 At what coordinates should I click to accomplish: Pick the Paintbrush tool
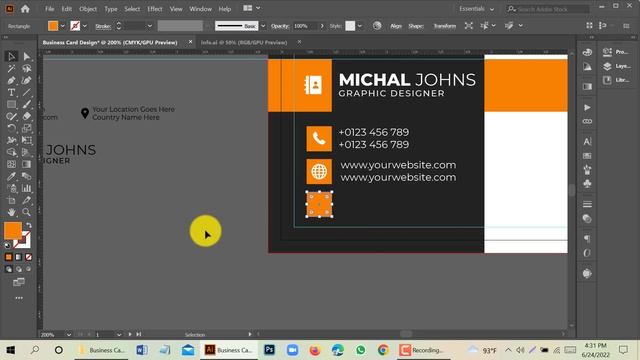click(x=27, y=104)
